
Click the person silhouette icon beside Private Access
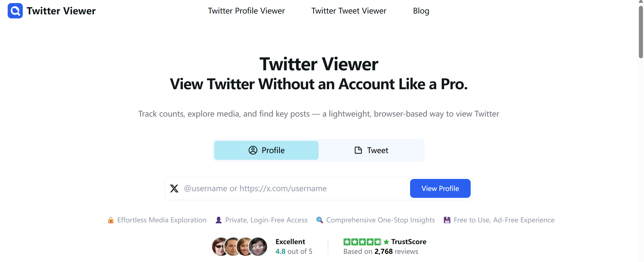(219, 220)
